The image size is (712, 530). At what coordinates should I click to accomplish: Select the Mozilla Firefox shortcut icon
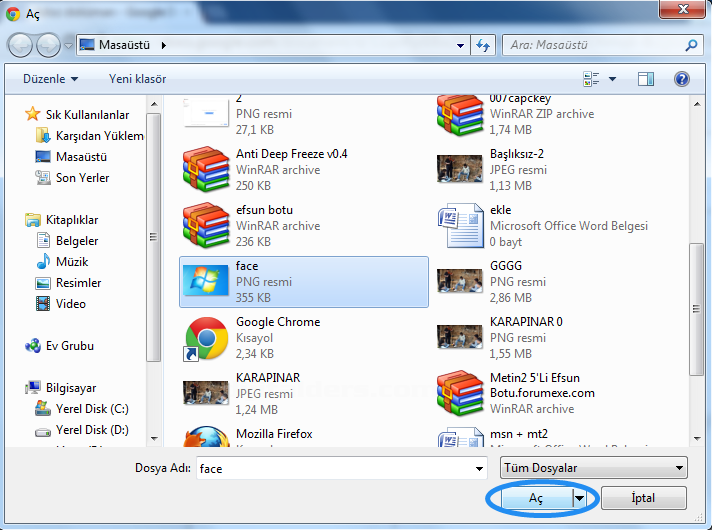(206, 440)
